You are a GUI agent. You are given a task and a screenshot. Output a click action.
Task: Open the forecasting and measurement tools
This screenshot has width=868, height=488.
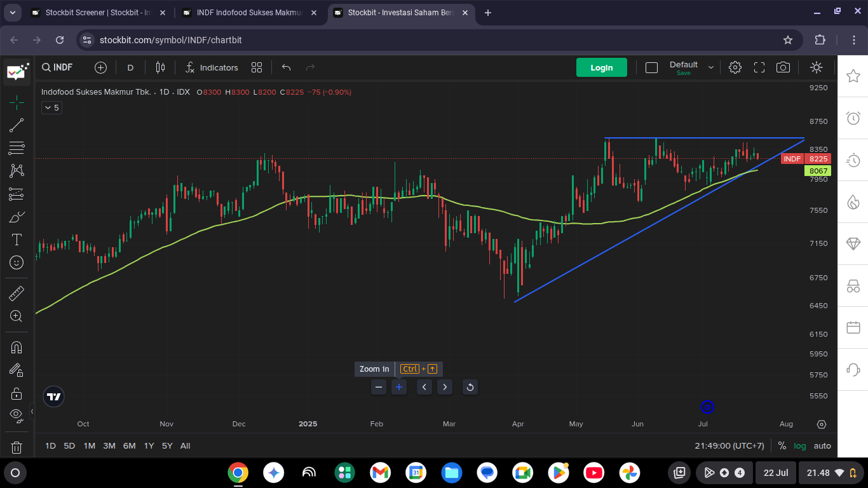pyautogui.click(x=17, y=194)
